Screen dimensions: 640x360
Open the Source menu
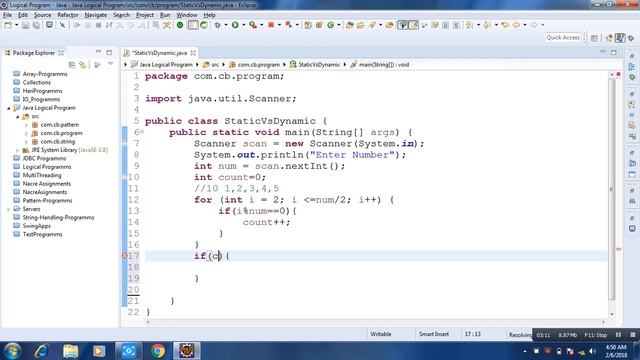42,15
